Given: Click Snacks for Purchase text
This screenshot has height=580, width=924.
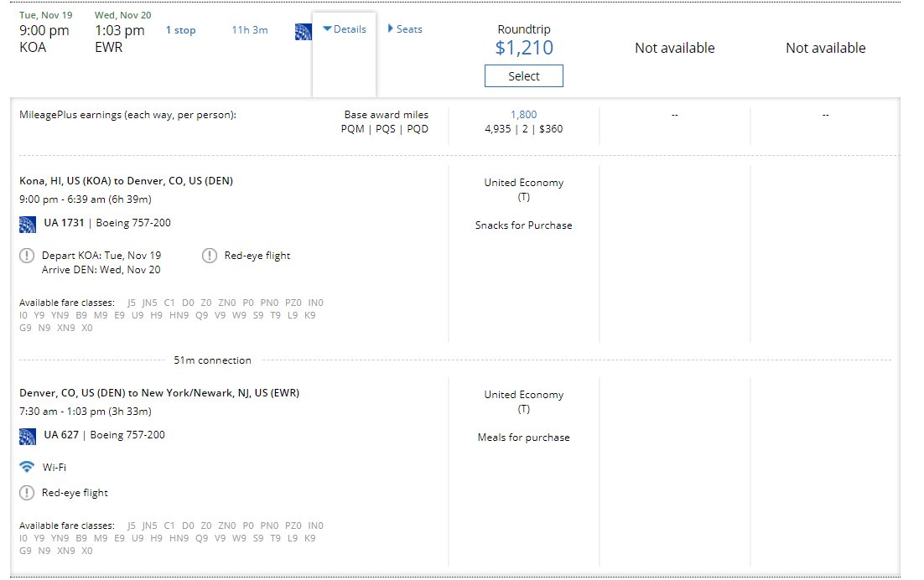Looking at the screenshot, I should pos(523,225).
